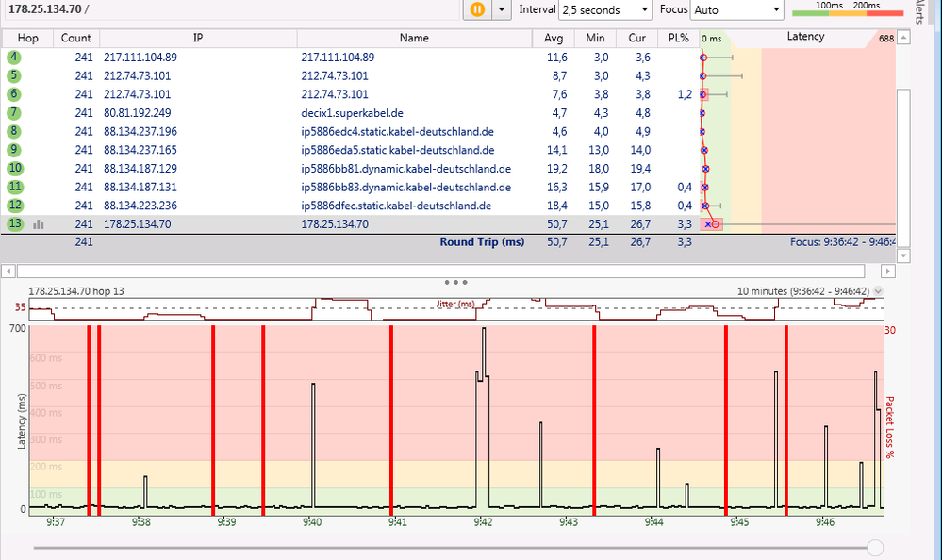Viewport: 942px width, 560px height.
Task: Select name ip5886bb83.dynamic.kabel-deutschland.de
Action: coord(406,188)
